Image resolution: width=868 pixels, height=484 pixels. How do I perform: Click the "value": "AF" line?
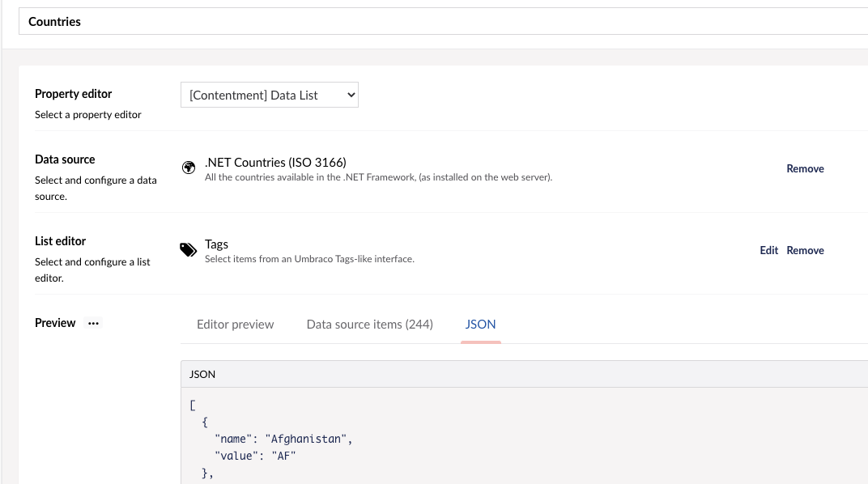(255, 456)
